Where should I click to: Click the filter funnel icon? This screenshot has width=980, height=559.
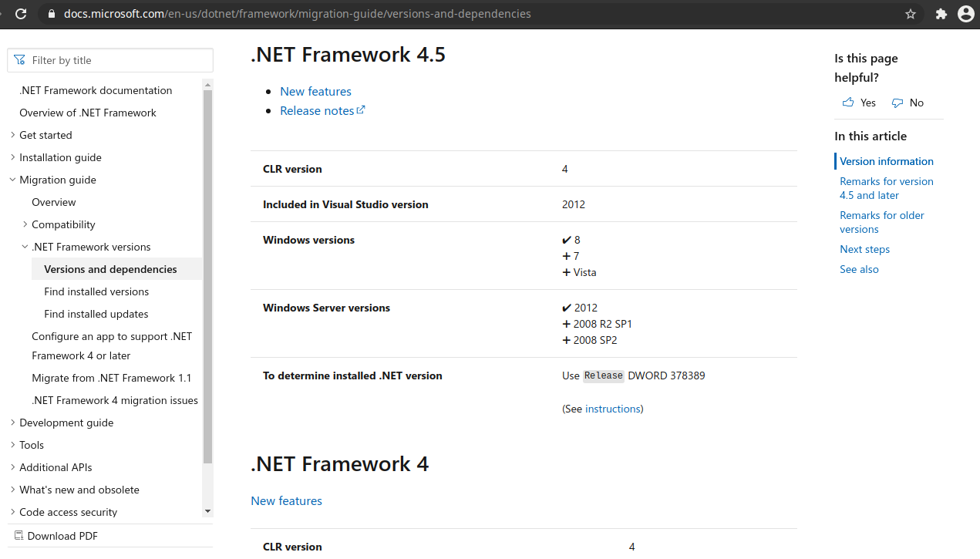[20, 60]
